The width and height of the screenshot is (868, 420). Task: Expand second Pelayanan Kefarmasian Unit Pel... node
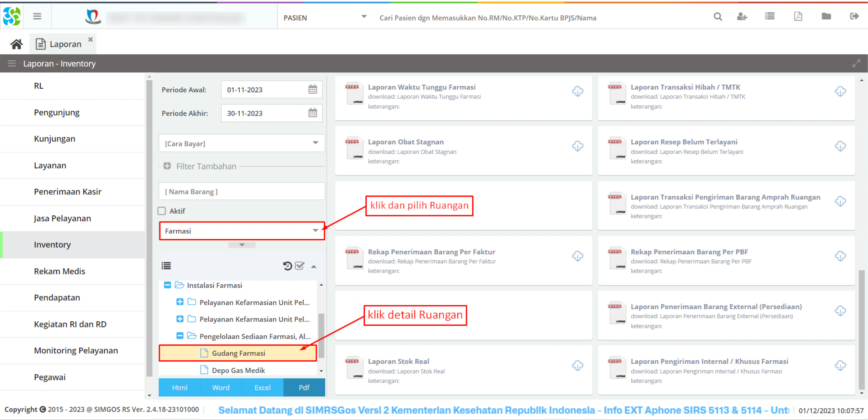click(x=180, y=319)
